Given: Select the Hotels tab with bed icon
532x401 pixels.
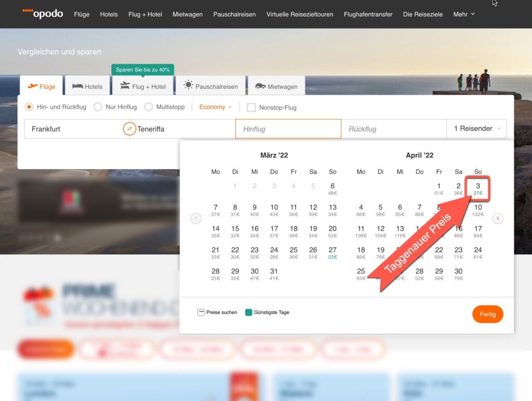Looking at the screenshot, I should coord(87,86).
